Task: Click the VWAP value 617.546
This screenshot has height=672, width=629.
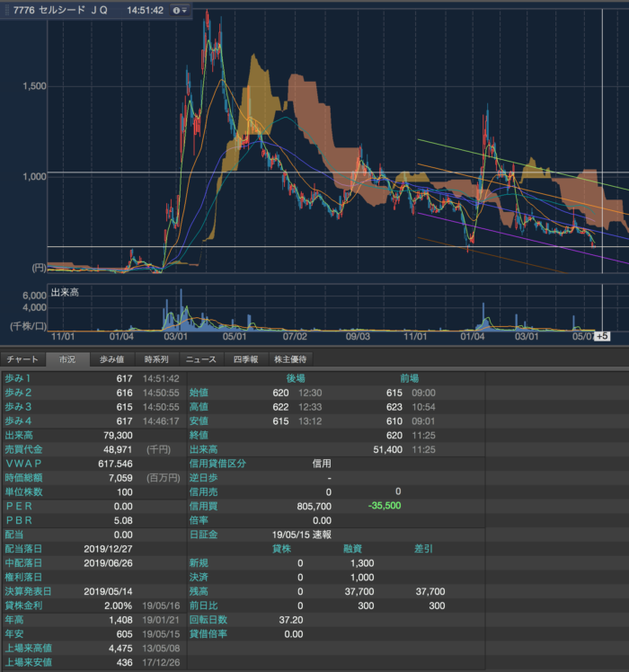Action: (x=115, y=464)
